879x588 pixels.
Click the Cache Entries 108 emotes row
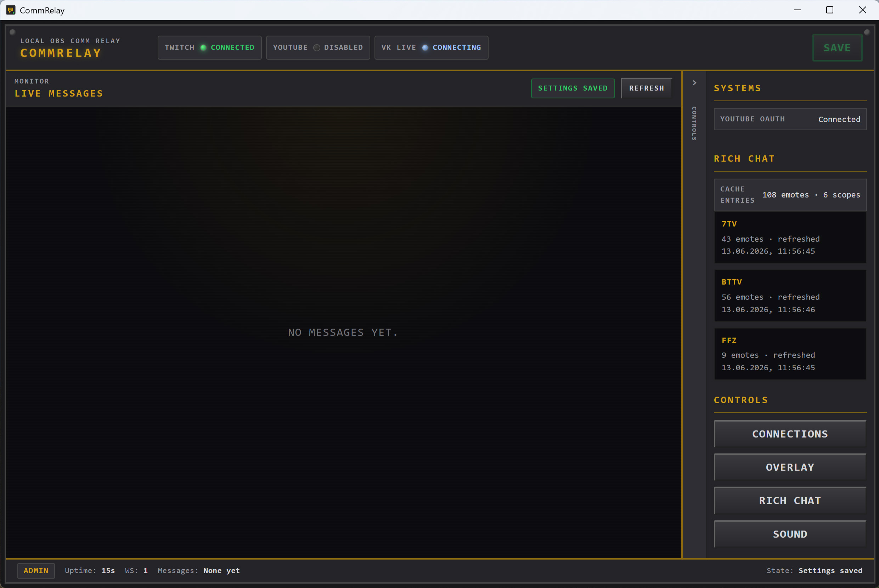point(790,195)
